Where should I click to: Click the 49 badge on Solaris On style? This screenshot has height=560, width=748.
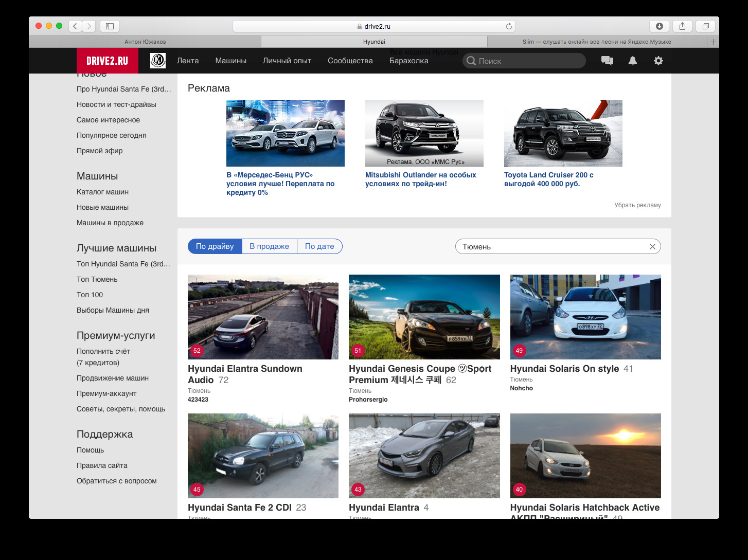pos(519,351)
